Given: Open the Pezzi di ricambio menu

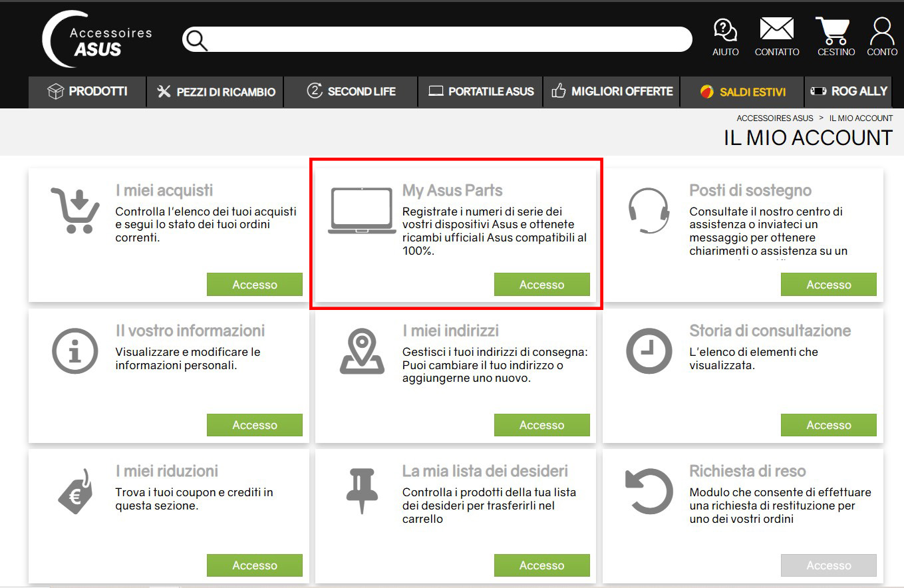Looking at the screenshot, I should coord(216,91).
